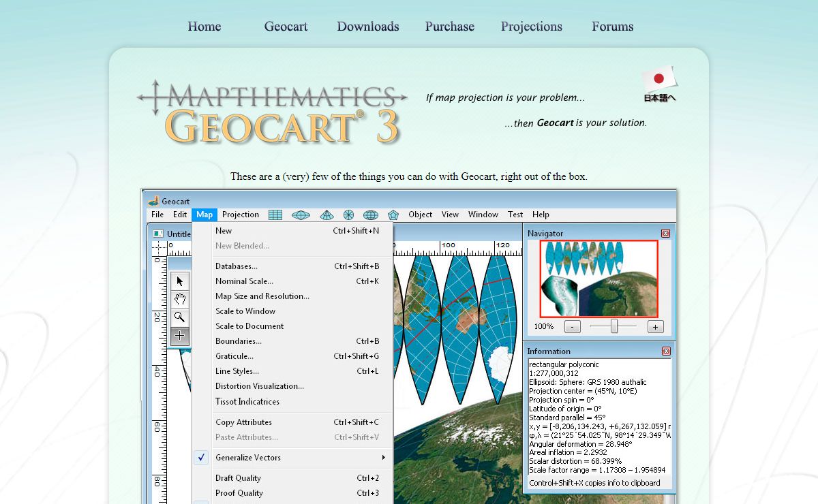Click the Mapthematics Geocart 3 logo
Screen dimensions: 818x504
tap(272, 112)
